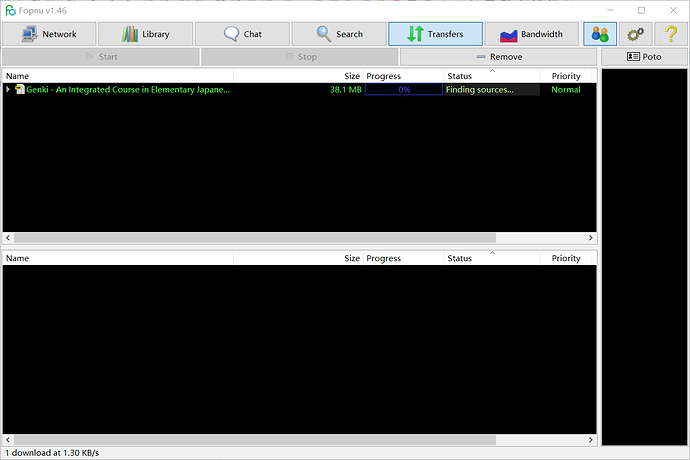Click the 0% progress bar of Genki download
The height and width of the screenshot is (460, 690).
[x=404, y=90]
